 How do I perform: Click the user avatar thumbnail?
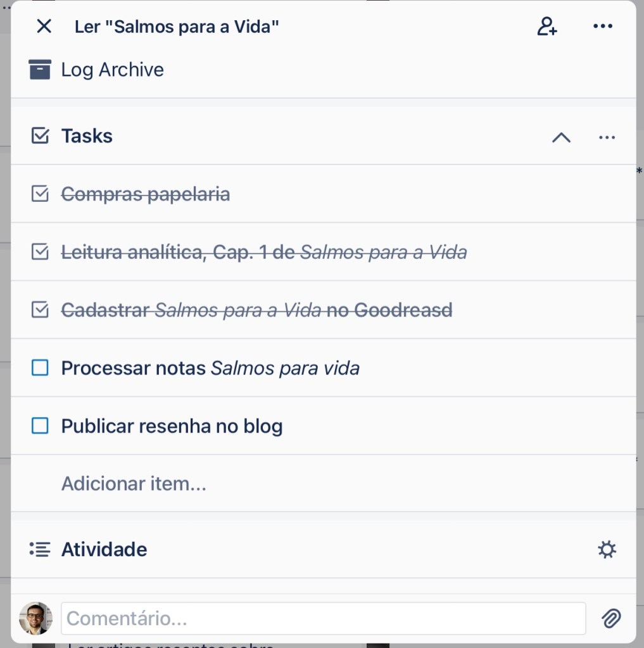point(35,618)
